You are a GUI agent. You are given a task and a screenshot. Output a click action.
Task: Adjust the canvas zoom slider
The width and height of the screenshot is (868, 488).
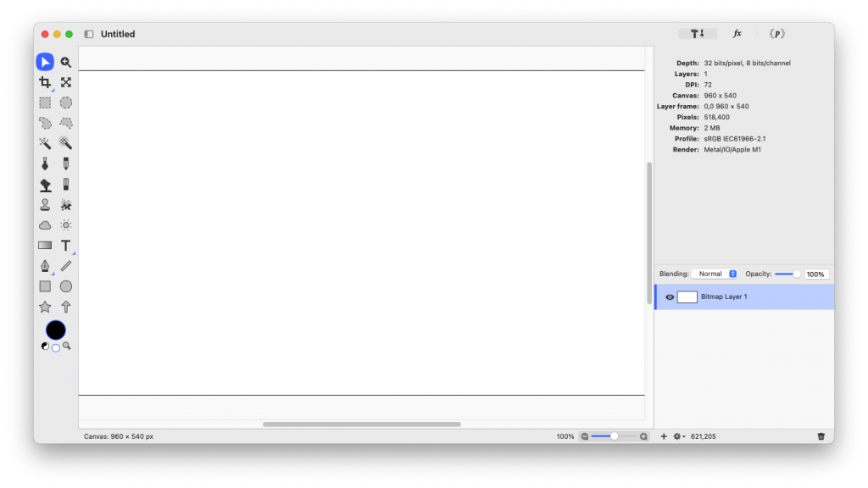pos(614,436)
